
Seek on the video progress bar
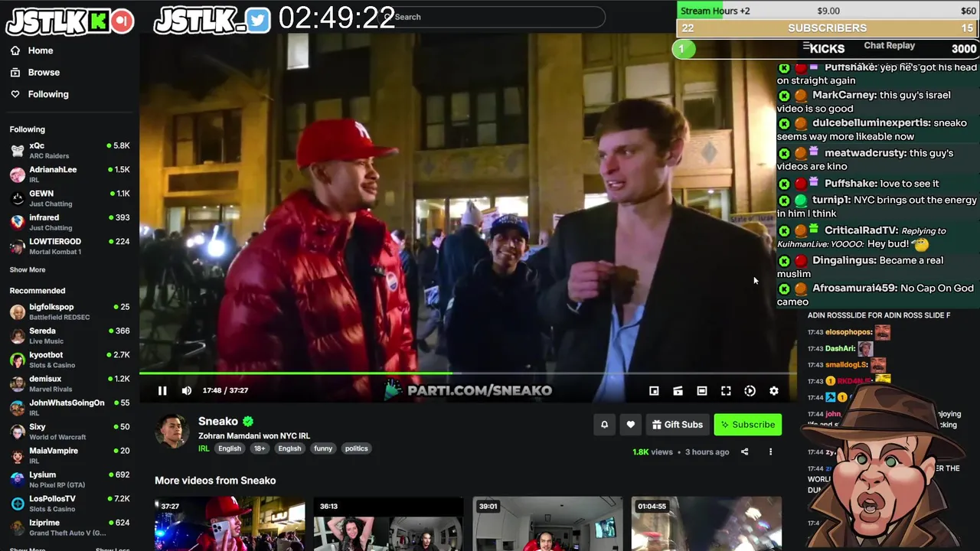(x=468, y=373)
